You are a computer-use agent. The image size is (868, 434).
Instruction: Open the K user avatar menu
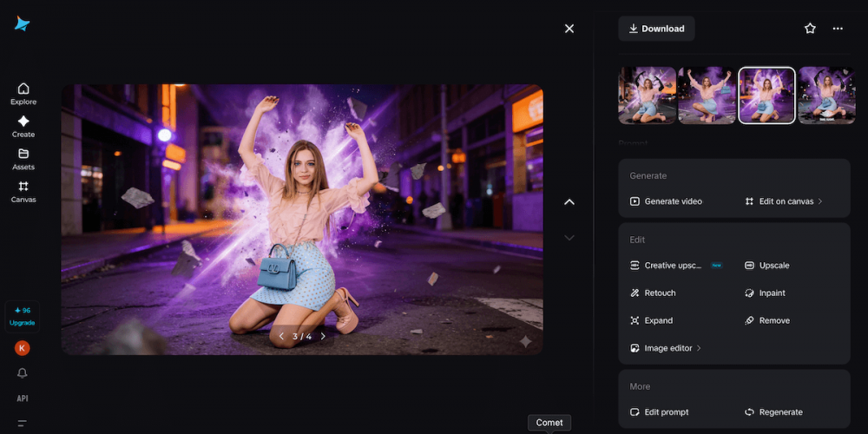(x=23, y=348)
